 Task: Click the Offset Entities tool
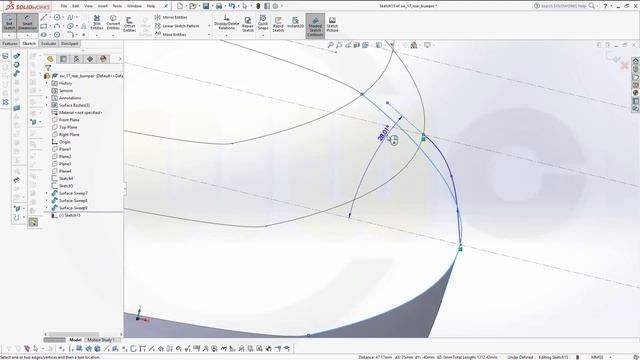click(x=129, y=24)
